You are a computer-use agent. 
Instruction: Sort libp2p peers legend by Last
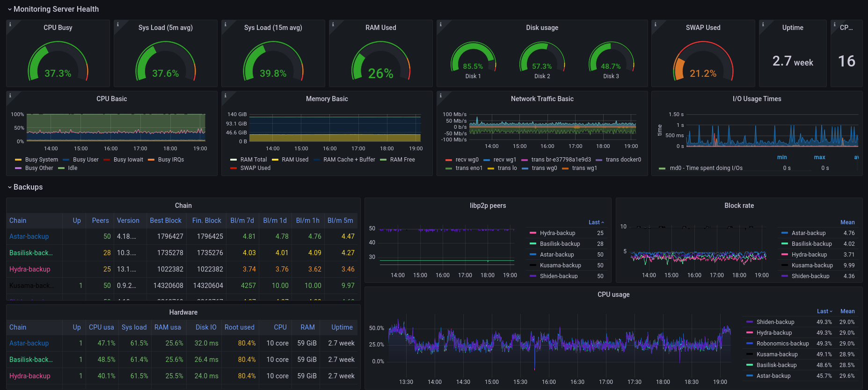coord(595,222)
